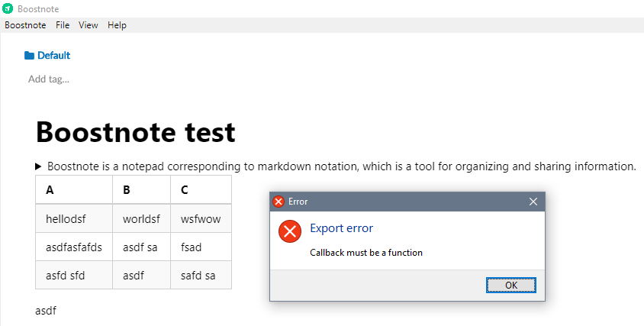The image size is (644, 326).
Task: Open the File menu
Action: click(x=63, y=25)
